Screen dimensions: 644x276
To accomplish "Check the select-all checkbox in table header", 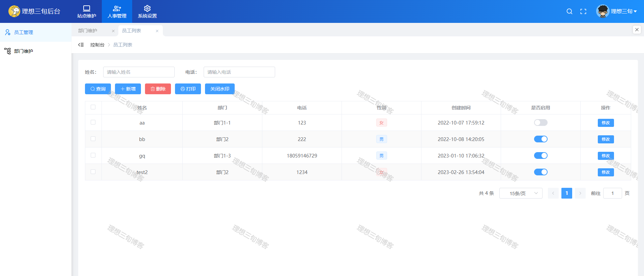I will tap(93, 107).
